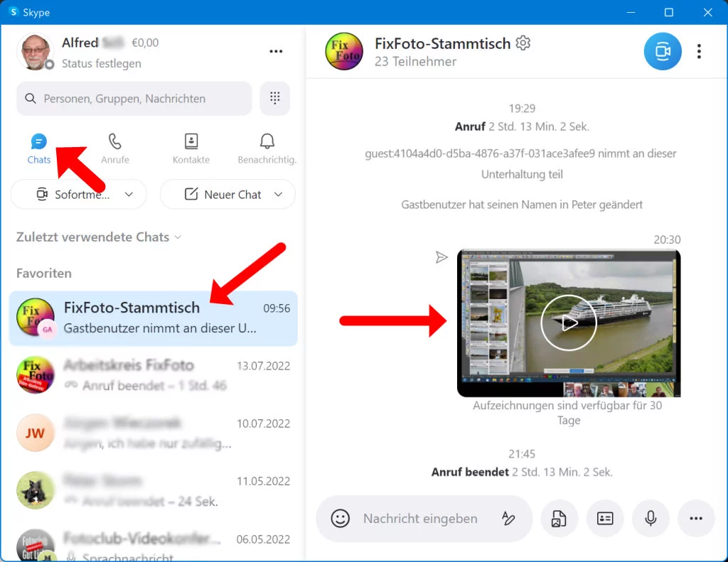Click the Personen, Gruppen, Nachrichten search field
The width and height of the screenshot is (728, 562).
point(134,99)
